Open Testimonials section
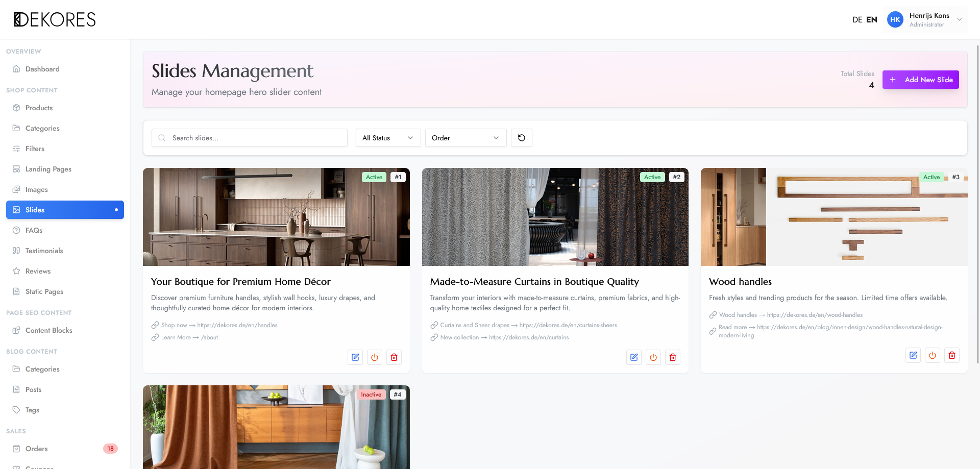Image resolution: width=980 pixels, height=469 pixels. (65, 251)
